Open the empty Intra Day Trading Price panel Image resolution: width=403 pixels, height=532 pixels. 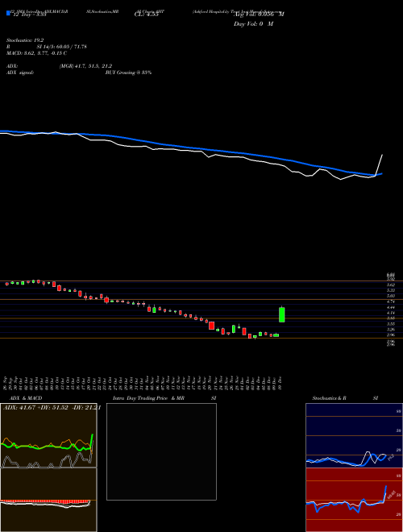tap(161, 451)
